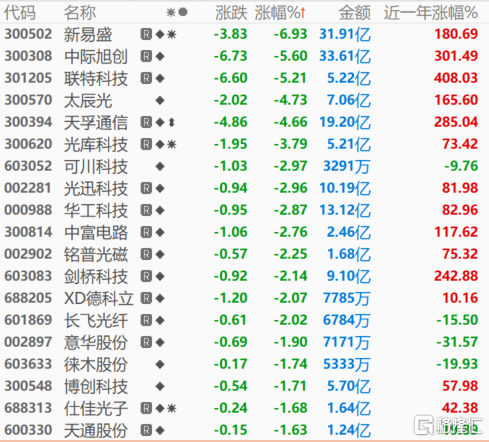Image resolution: width=489 pixels, height=442 pixels.
Task: Open the stock 联特科技
Action: coord(96,78)
